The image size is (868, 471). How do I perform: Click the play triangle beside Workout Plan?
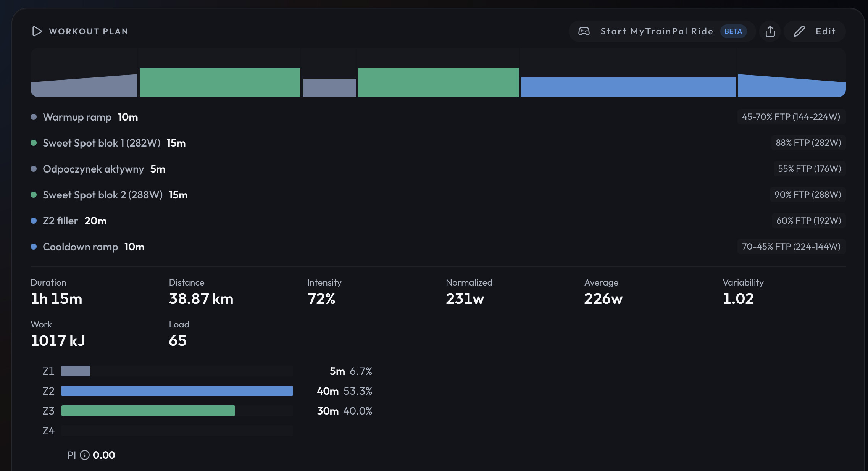(x=37, y=31)
